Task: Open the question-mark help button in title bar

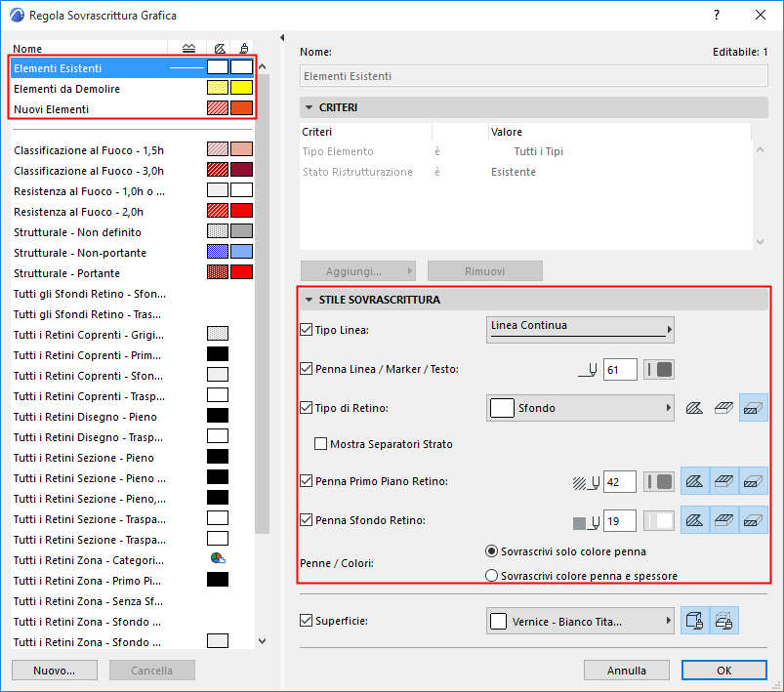Action: tap(717, 15)
